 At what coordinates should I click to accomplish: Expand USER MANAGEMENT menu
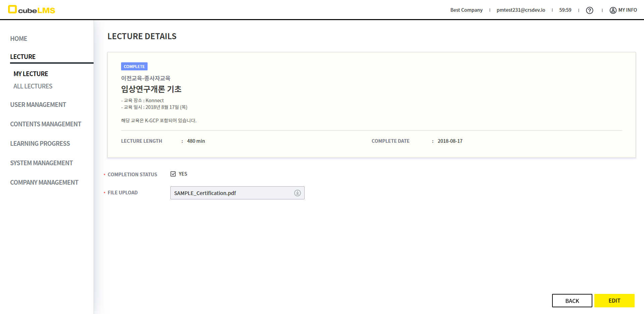pyautogui.click(x=38, y=105)
